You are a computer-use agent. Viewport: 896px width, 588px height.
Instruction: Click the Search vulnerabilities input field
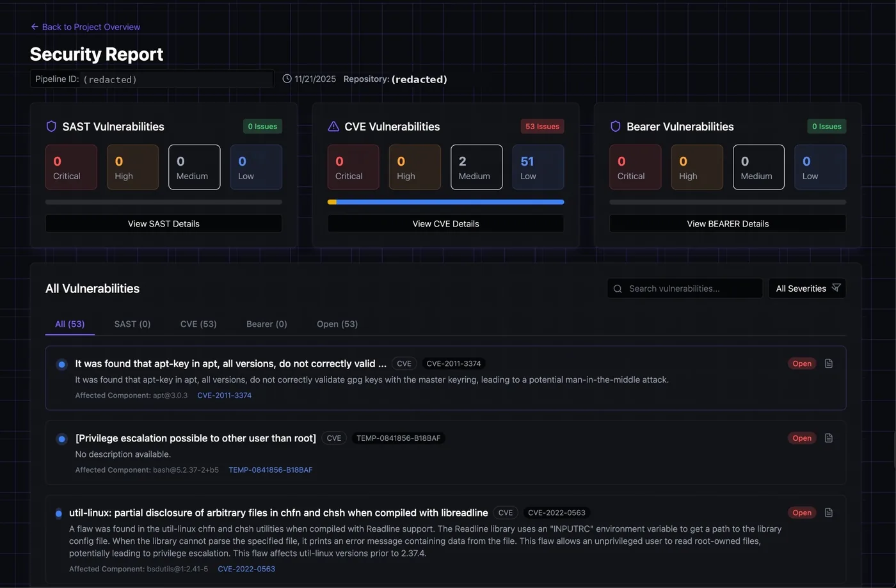(685, 289)
